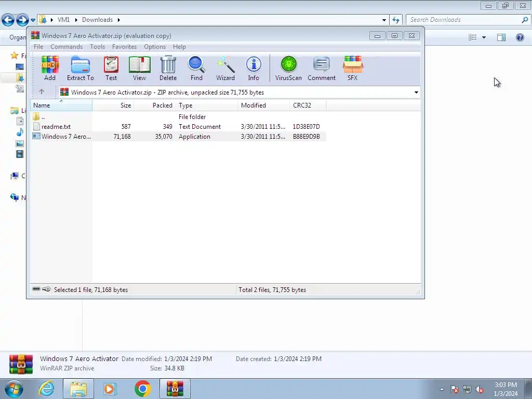Change Explorer view icon button
This screenshot has width=532, height=399.
click(473, 37)
